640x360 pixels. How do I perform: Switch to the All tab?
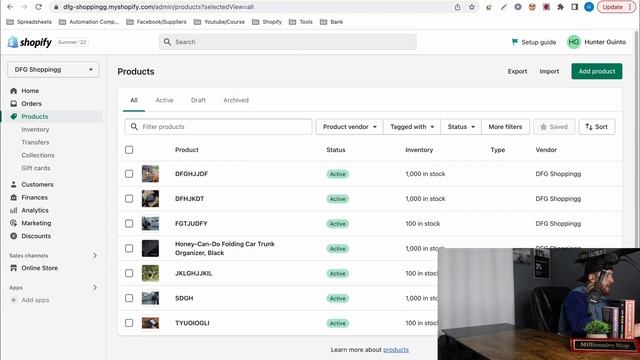(x=134, y=100)
